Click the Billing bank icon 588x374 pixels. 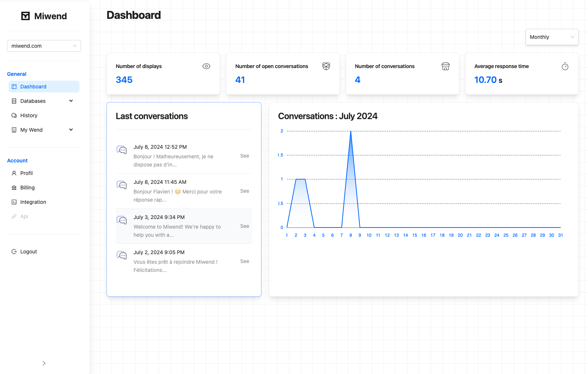click(x=14, y=188)
